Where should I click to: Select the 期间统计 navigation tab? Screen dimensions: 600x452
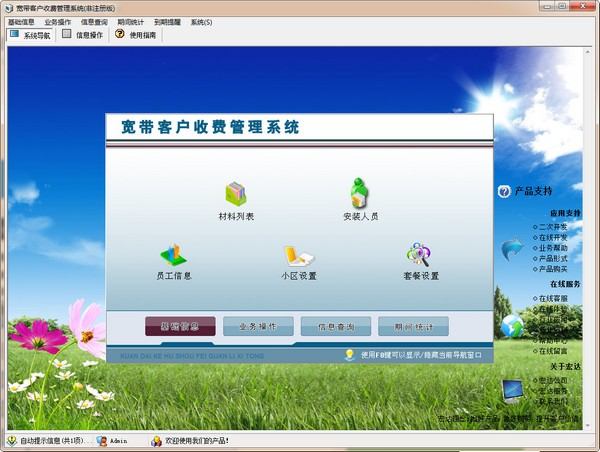click(414, 326)
